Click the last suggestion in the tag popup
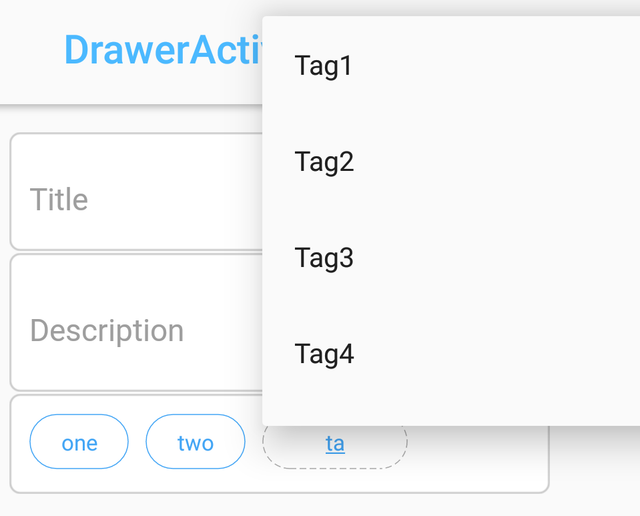640x516 pixels. (450, 354)
